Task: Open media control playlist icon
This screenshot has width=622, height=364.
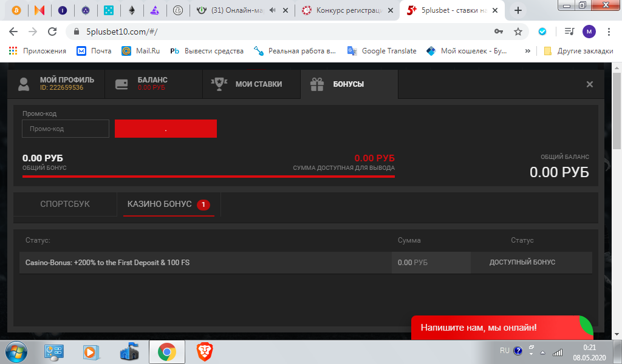Action: point(569,32)
